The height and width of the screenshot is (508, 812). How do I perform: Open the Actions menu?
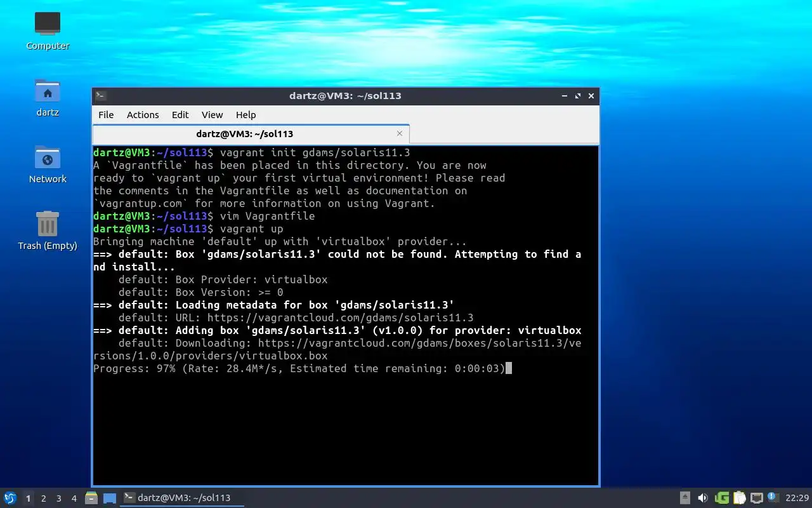click(143, 115)
